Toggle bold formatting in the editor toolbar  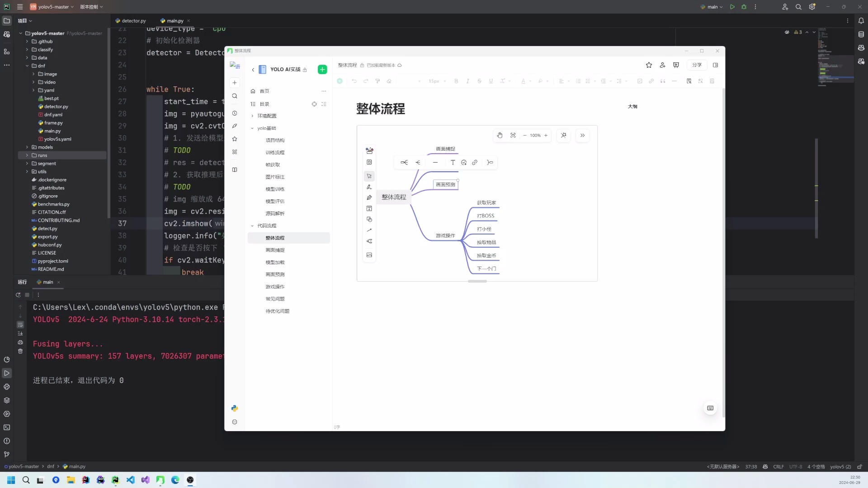coord(456,81)
